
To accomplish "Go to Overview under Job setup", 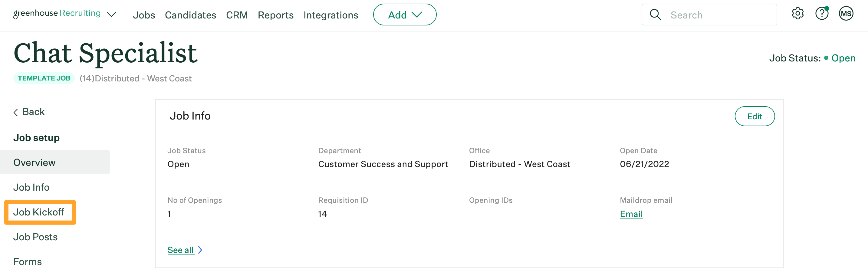I will pyautogui.click(x=34, y=162).
